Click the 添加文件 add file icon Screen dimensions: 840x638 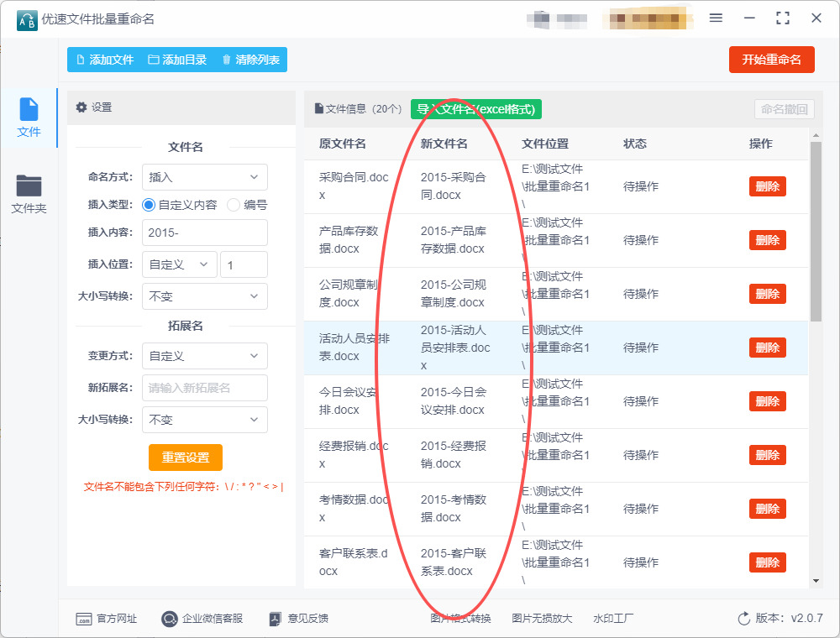[81, 60]
